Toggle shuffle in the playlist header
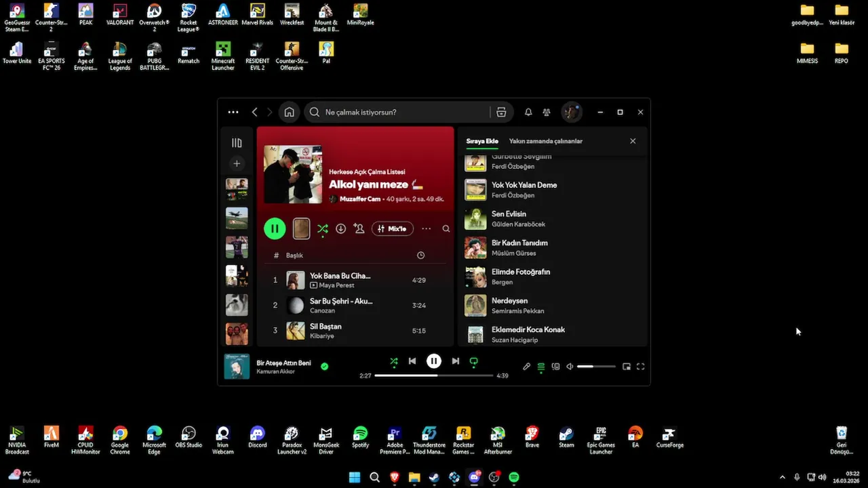Viewport: 868px width, 488px height. pos(323,228)
